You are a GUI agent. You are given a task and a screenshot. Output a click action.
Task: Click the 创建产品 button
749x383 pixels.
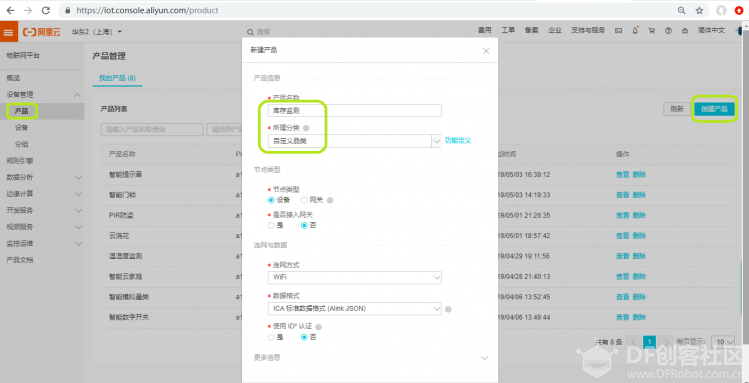tap(714, 109)
